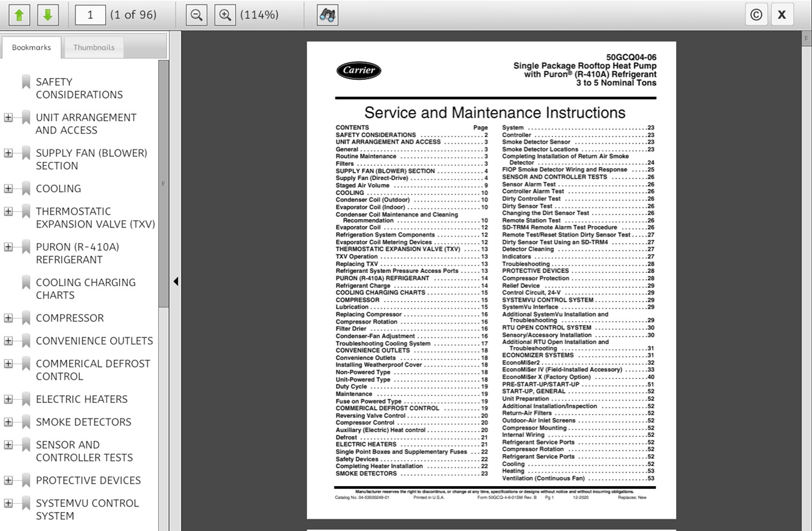812x531 pixels.
Task: Open search with the binoculars icon
Action: (328, 15)
